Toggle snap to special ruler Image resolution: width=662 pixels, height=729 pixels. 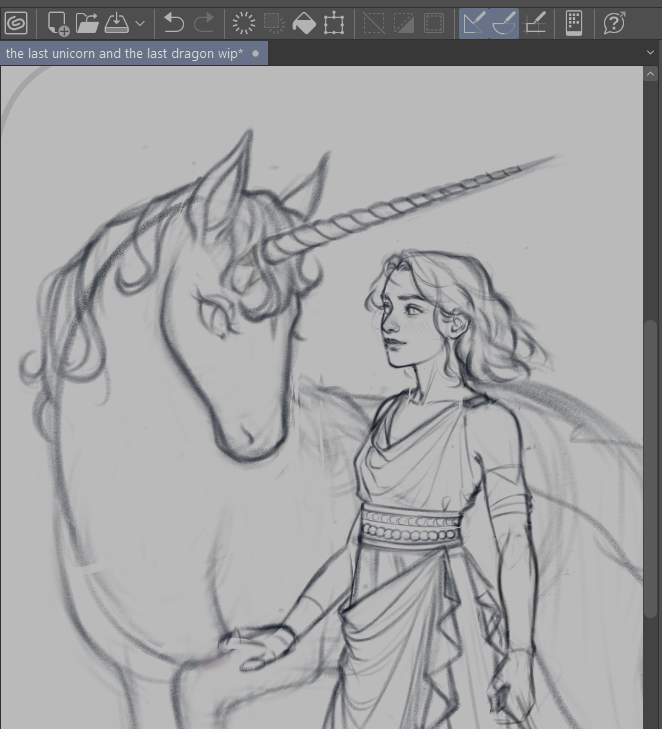click(x=504, y=23)
